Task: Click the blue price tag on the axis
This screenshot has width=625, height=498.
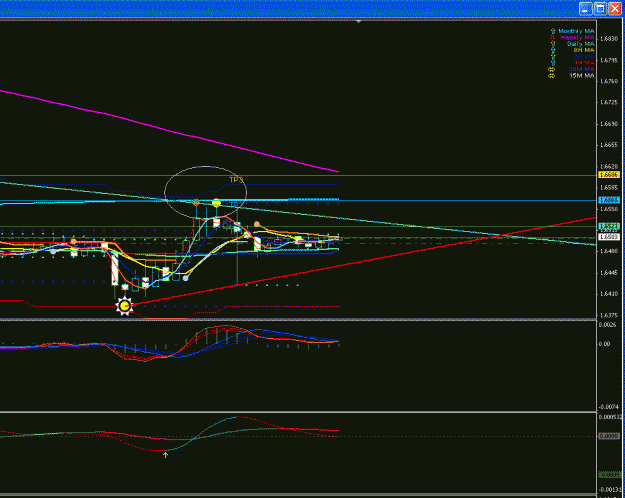Action: 609,200
